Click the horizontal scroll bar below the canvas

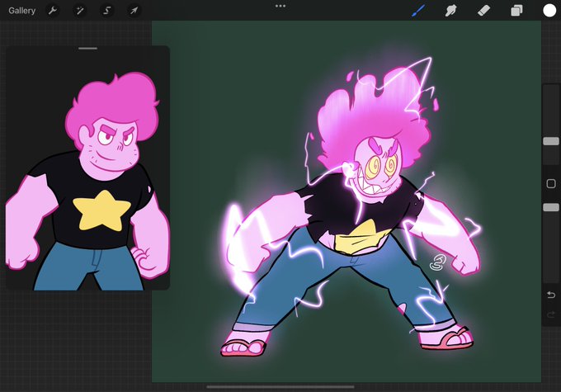(280, 386)
